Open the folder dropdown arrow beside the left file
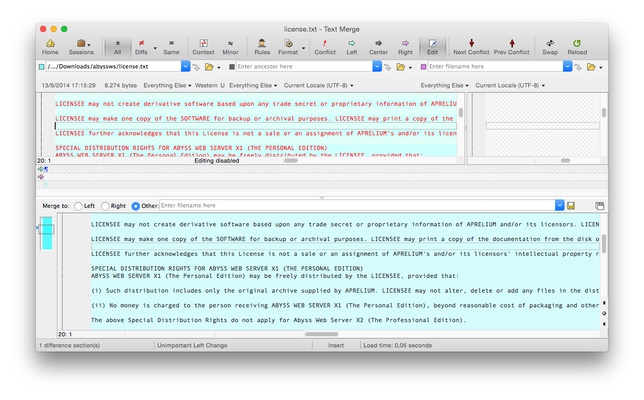The width and height of the screenshot is (644, 400). (x=218, y=67)
